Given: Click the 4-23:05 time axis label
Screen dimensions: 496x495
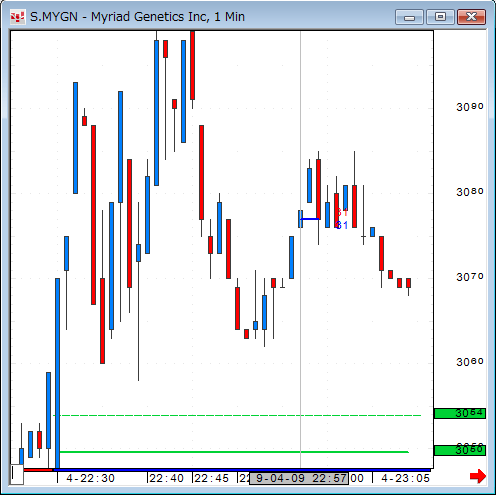Looking at the screenshot, I should [x=405, y=478].
